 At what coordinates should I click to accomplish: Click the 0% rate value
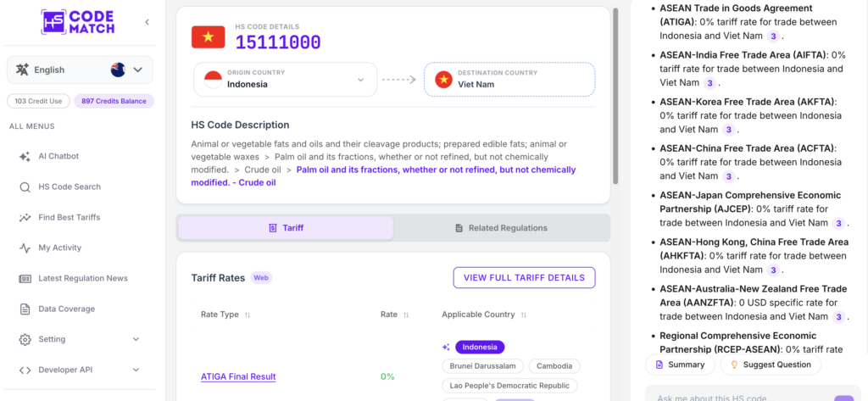coord(387,376)
